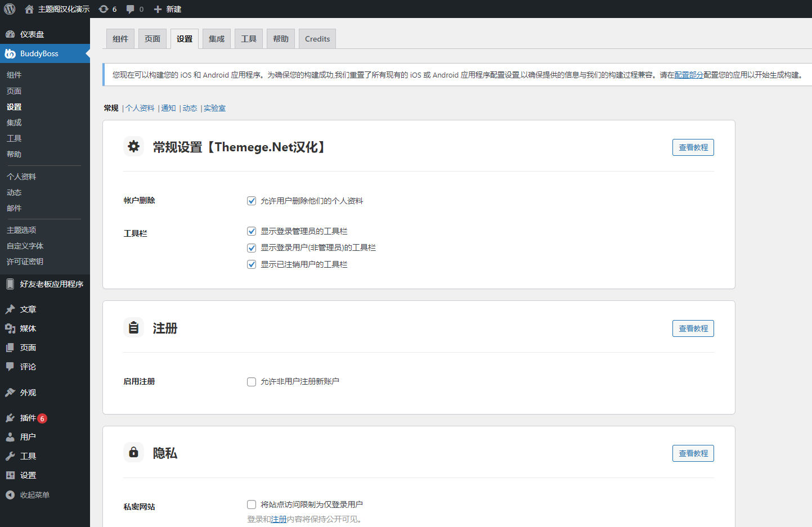Open 动态 in BuddyBoss submenu
This screenshot has height=527, width=812.
pyautogui.click(x=14, y=192)
